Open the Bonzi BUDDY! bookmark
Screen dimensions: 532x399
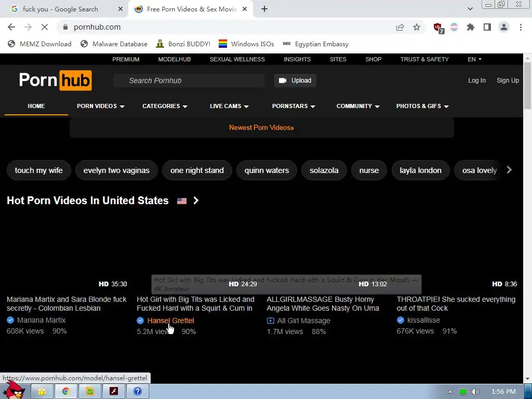click(183, 44)
